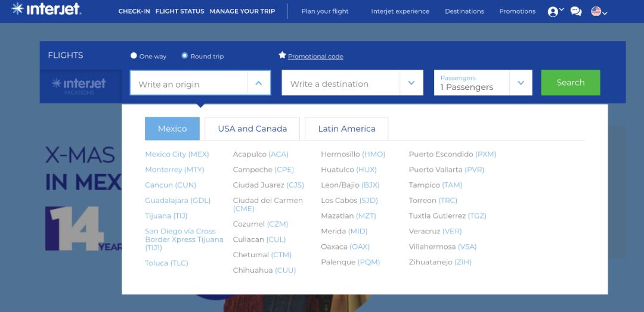The height and width of the screenshot is (312, 644).
Task: Click Tuxtla Gutierrez (TGZ) entry
Action: 447,216
